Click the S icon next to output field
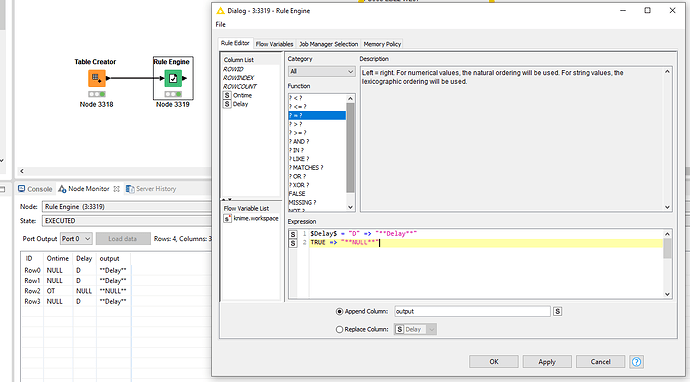Image resolution: width=690 pixels, height=382 pixels. (557, 311)
